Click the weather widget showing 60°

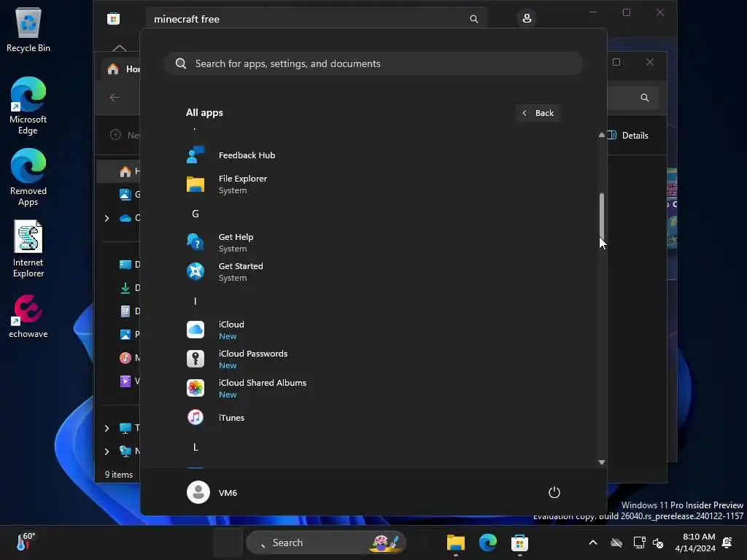pyautogui.click(x=26, y=542)
